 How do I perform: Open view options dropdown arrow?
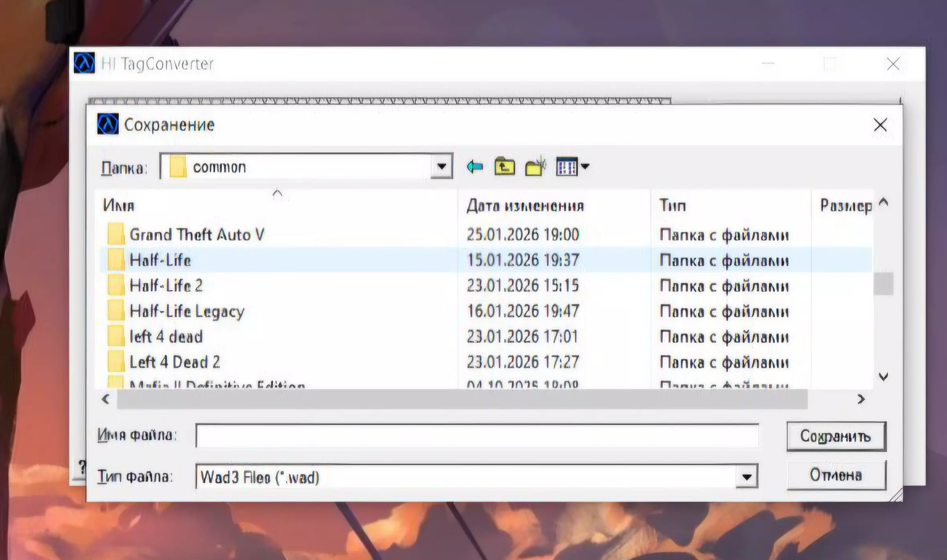[x=585, y=166]
